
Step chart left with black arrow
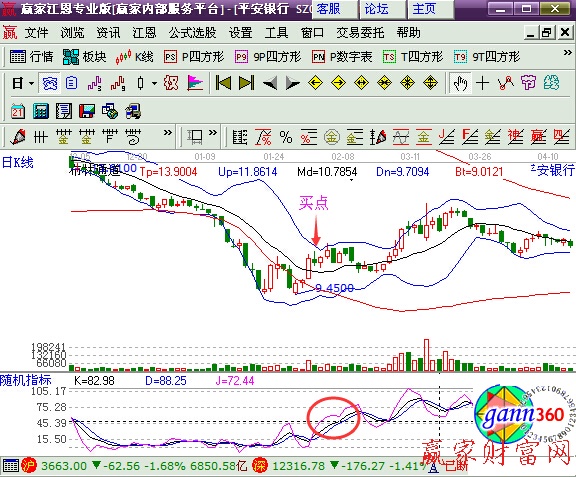coord(270,83)
